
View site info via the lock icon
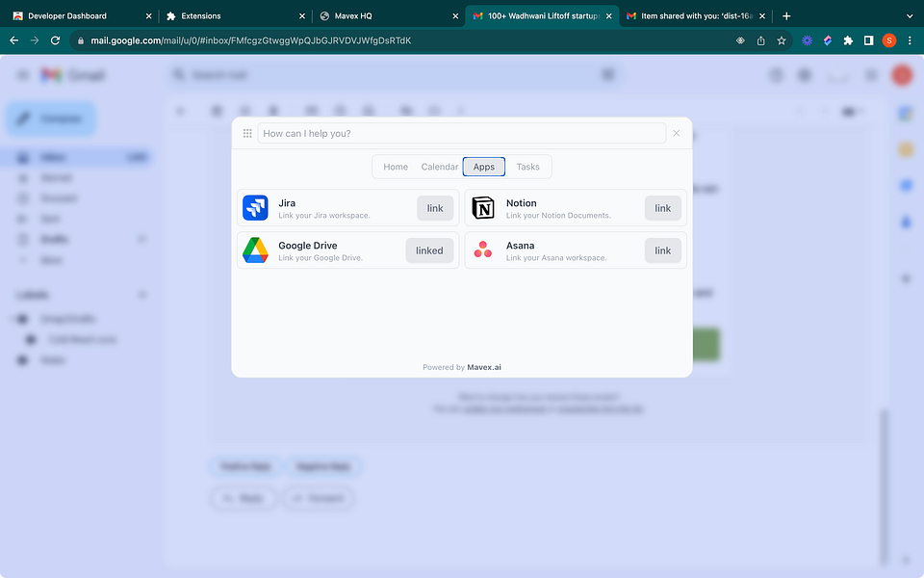81,40
